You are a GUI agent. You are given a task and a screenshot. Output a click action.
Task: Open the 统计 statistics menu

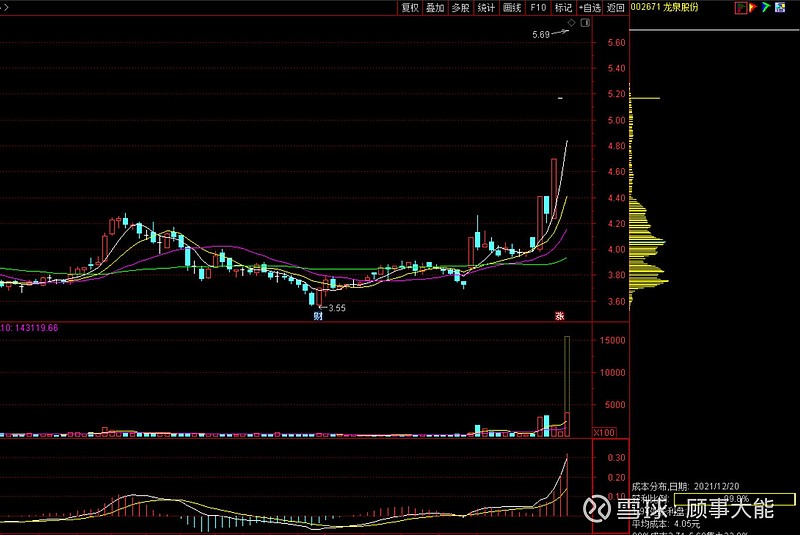click(x=486, y=7)
